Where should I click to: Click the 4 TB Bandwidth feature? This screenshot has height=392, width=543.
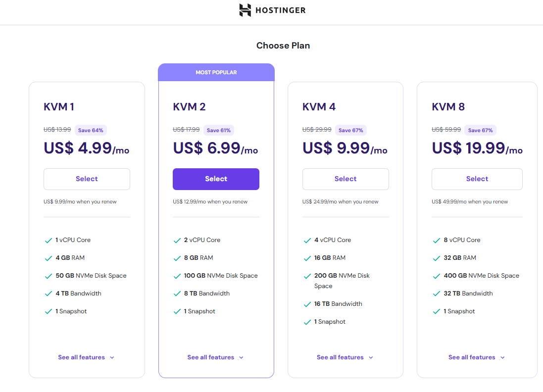pos(79,294)
